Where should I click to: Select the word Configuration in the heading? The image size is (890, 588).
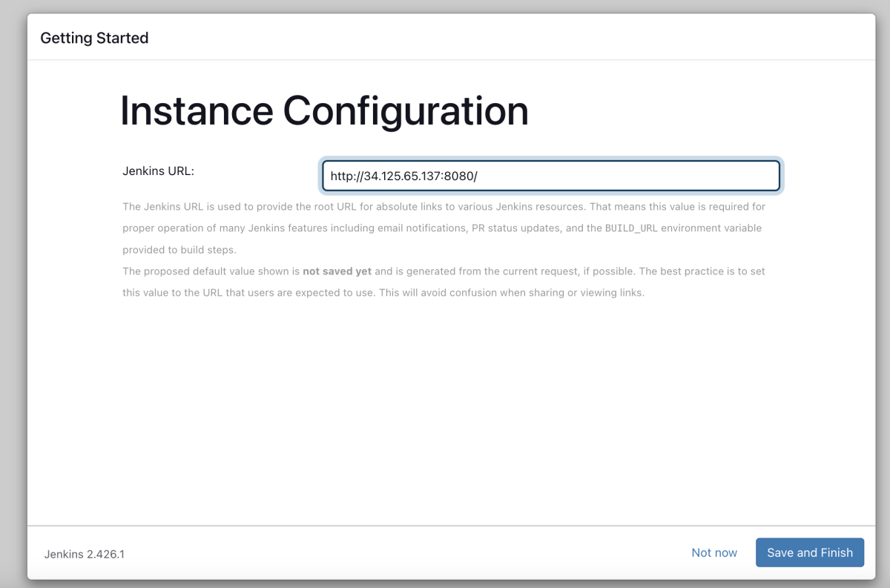[406, 111]
